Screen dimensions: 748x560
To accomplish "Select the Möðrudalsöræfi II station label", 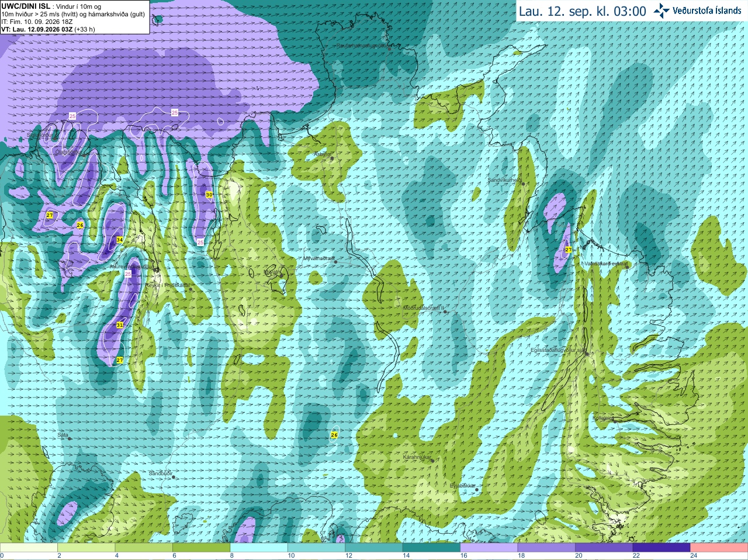I will [x=424, y=307].
